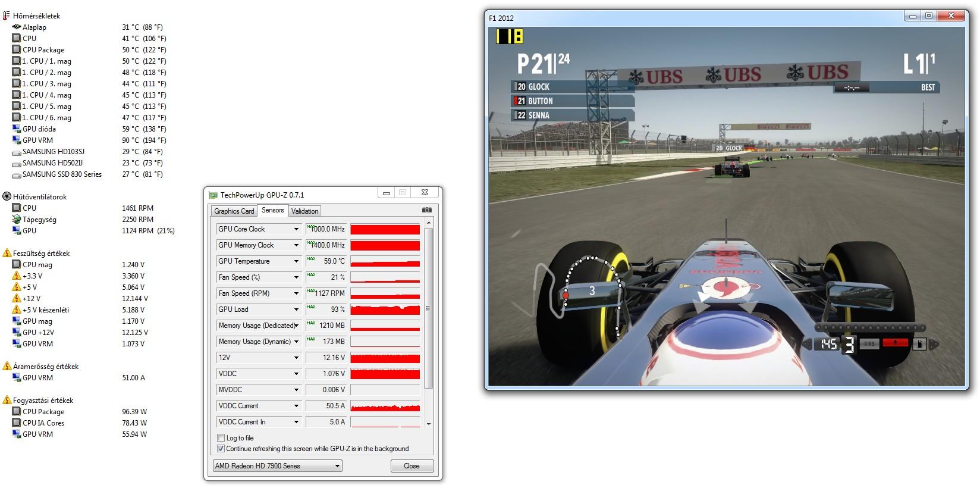Maximize the F1 2012 game window

point(929,17)
